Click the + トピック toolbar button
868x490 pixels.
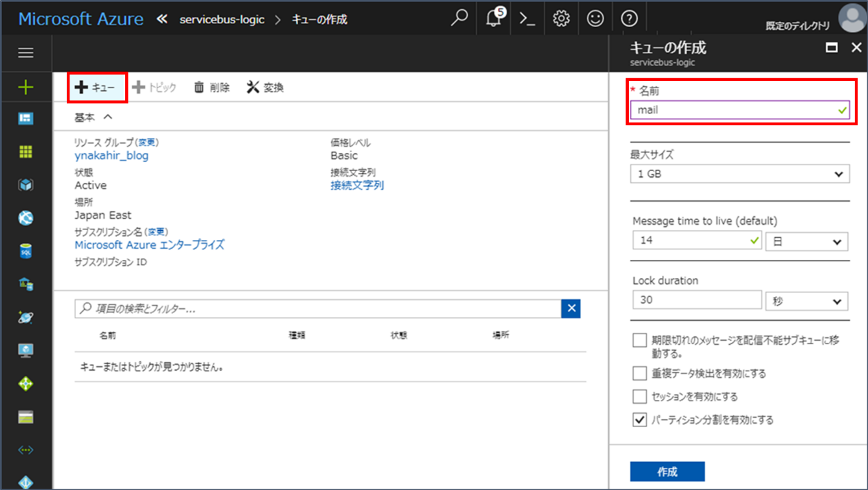(x=154, y=88)
